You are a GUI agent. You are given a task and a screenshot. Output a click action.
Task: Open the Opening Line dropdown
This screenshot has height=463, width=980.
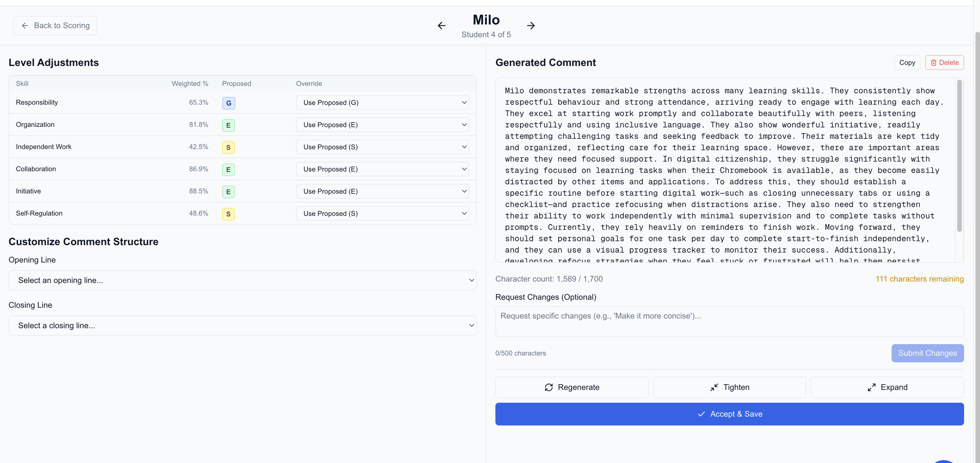242,280
